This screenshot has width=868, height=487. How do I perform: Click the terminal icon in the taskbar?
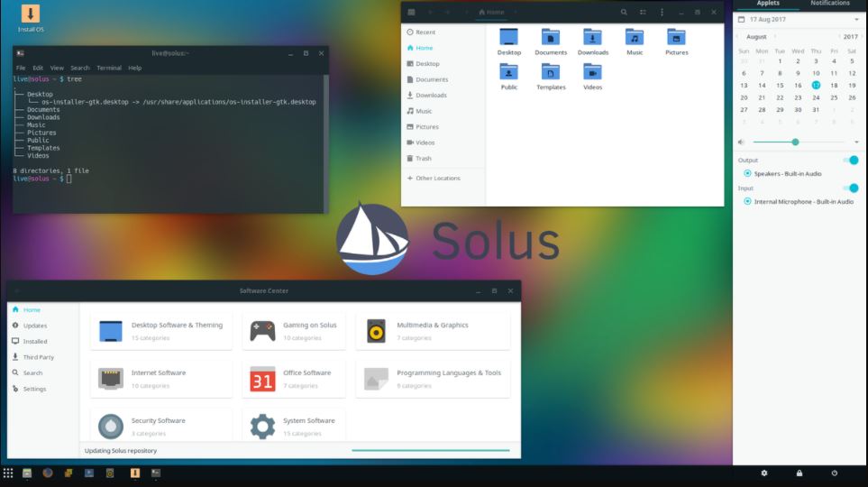156,473
